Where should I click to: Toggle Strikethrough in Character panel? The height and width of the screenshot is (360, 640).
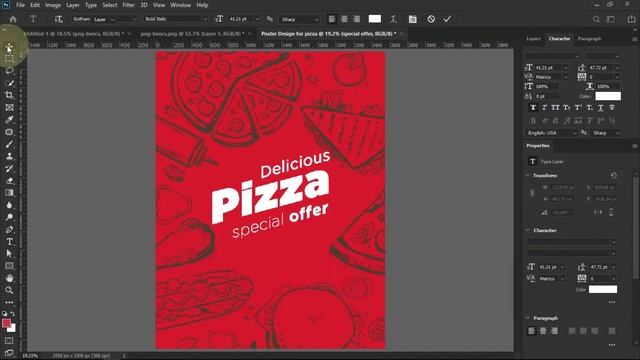point(612,108)
